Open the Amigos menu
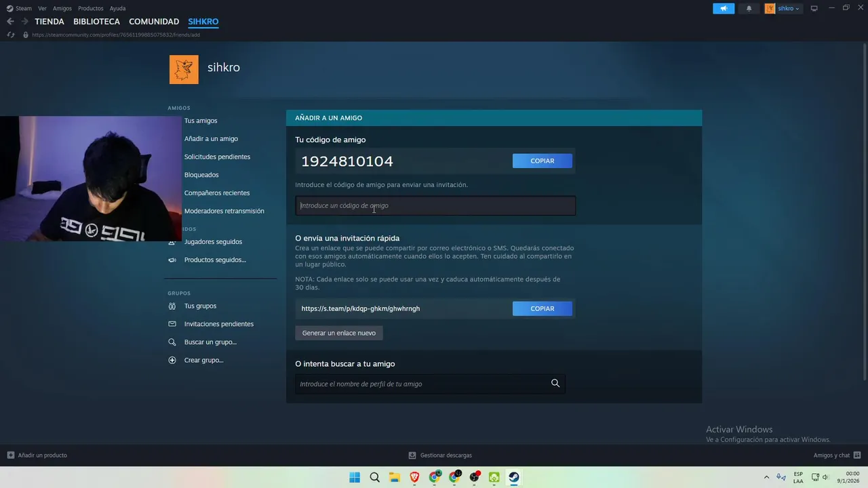 [x=62, y=8]
